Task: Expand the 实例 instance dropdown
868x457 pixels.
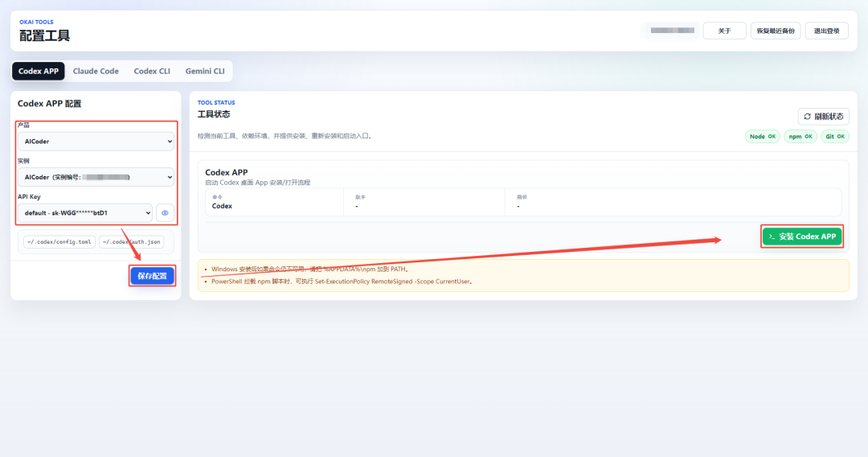Action: (96, 177)
